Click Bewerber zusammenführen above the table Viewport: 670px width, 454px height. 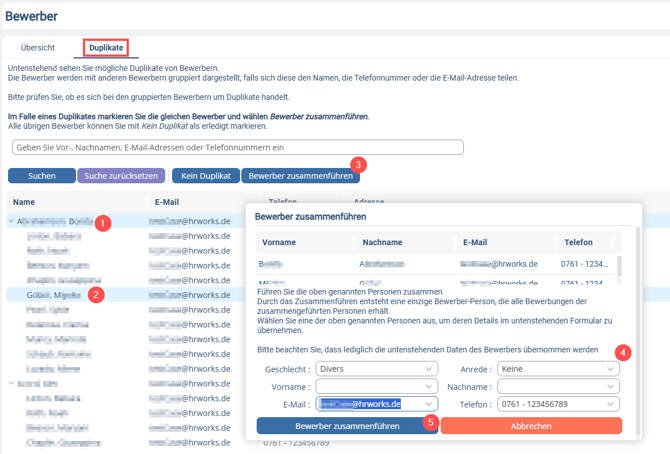(x=300, y=176)
